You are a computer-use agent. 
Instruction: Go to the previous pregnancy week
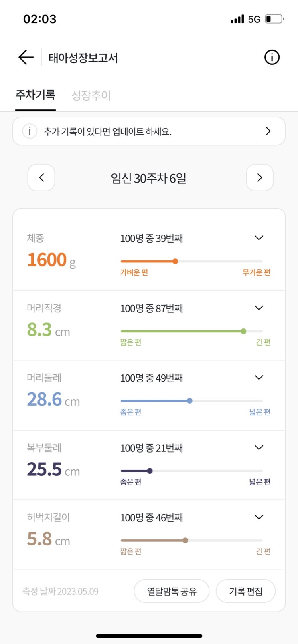tap(41, 177)
